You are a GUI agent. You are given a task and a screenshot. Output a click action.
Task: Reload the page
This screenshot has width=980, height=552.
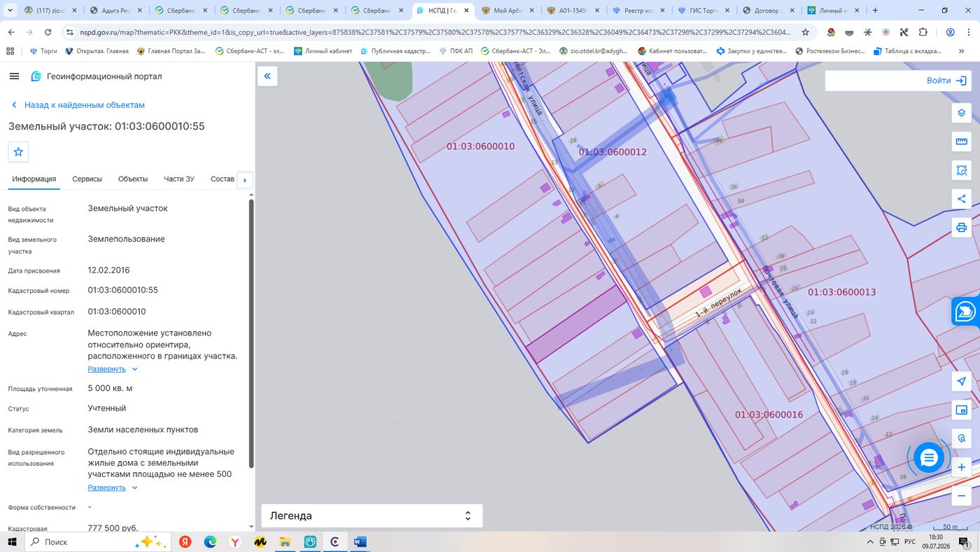[48, 32]
